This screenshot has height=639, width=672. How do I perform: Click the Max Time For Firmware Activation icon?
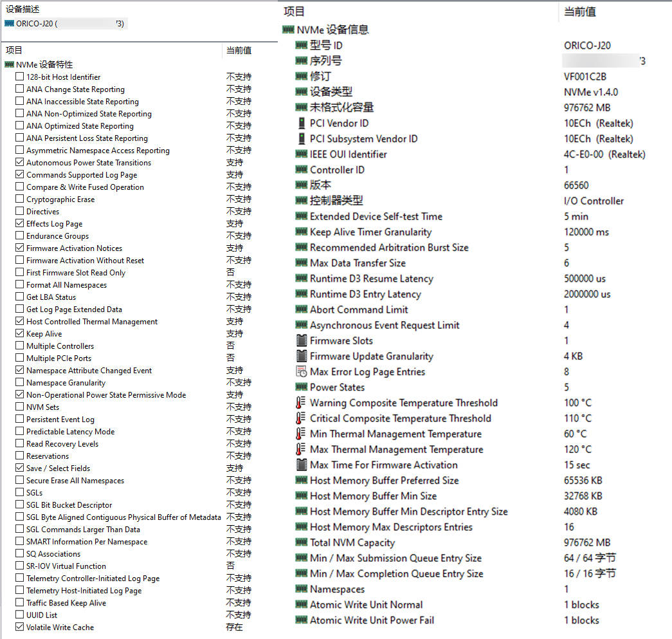tap(301, 465)
